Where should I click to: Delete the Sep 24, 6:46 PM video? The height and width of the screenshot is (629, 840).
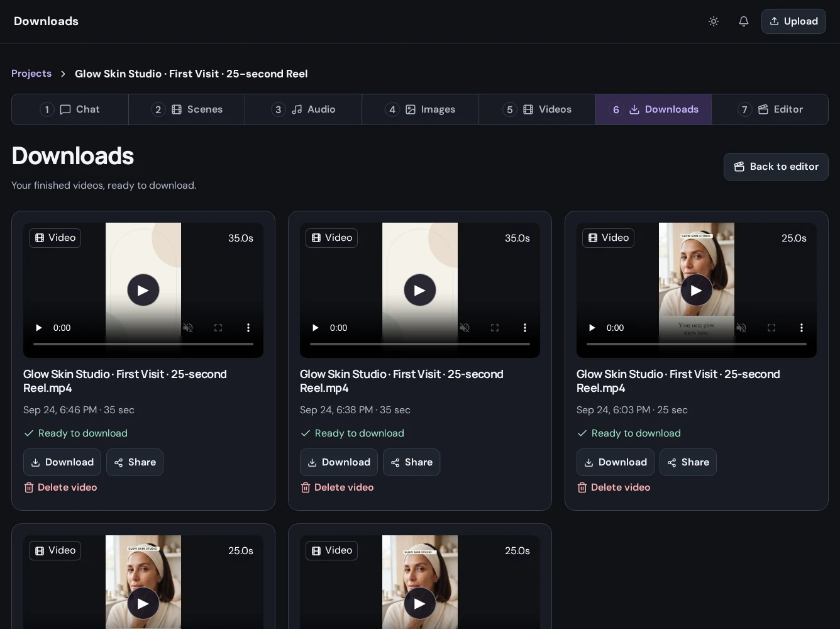click(x=60, y=487)
